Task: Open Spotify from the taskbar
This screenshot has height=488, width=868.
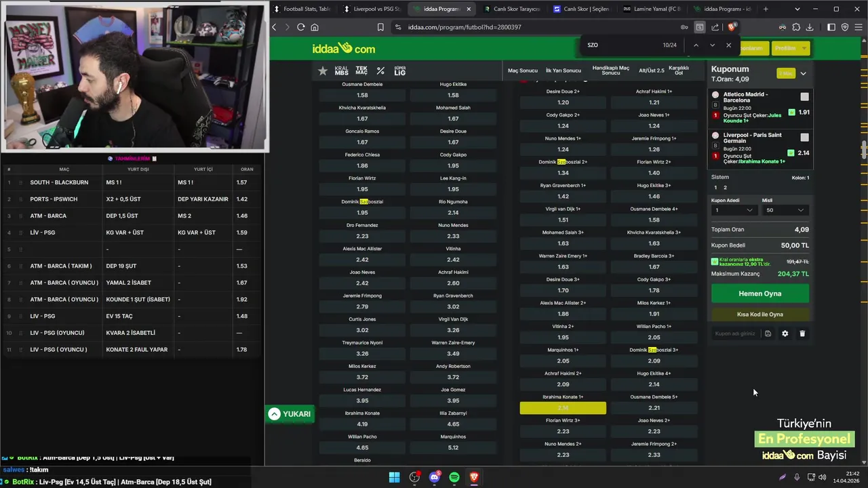Action: click(454, 477)
